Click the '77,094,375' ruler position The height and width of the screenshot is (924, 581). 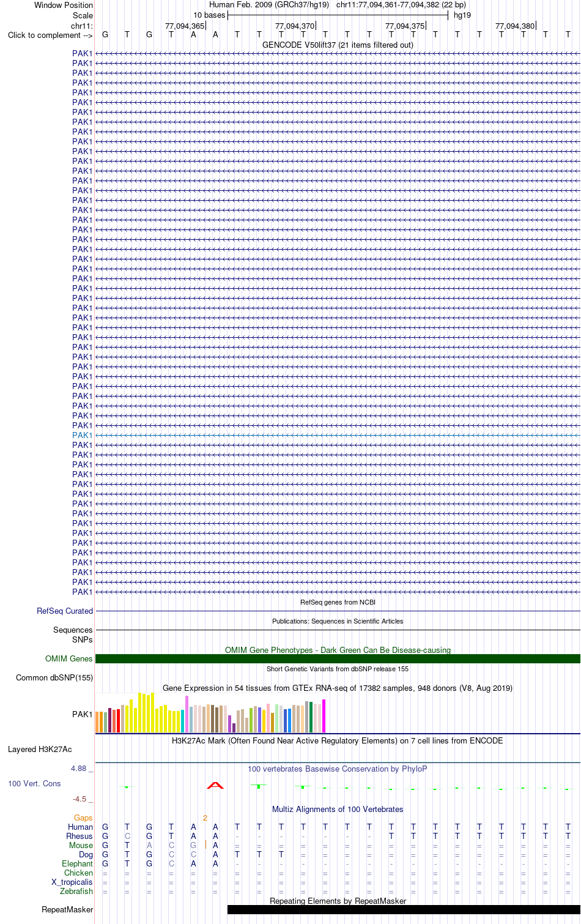[x=405, y=26]
